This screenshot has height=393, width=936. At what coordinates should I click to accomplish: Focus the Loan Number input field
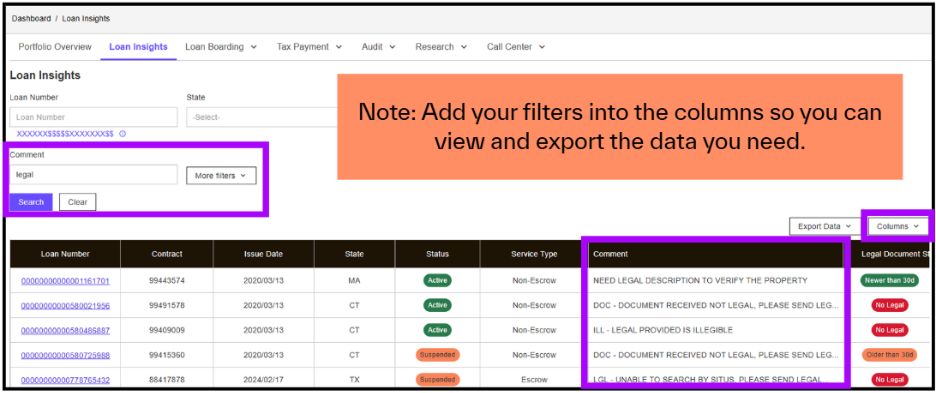coord(93,117)
